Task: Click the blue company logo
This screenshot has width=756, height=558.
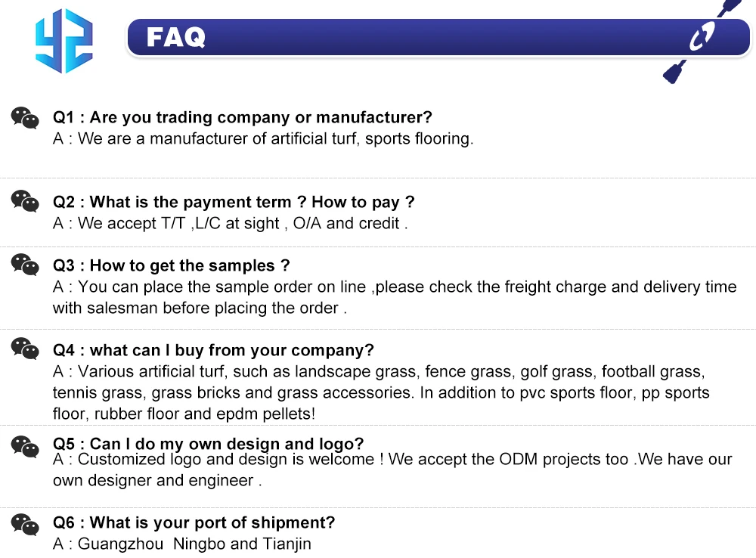Action: [64, 40]
